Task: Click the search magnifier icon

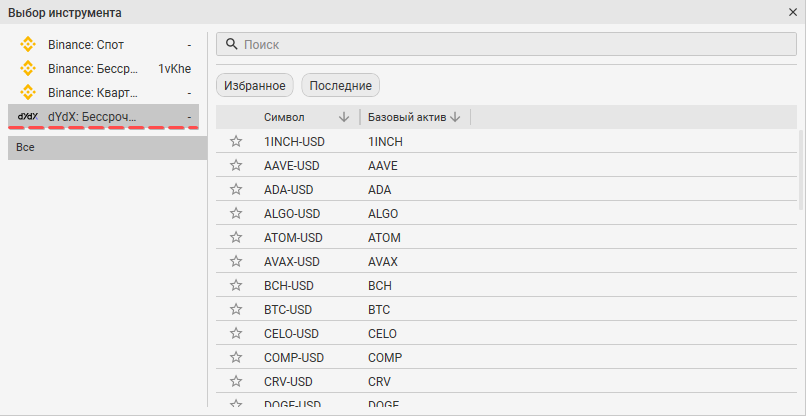Action: pos(232,44)
